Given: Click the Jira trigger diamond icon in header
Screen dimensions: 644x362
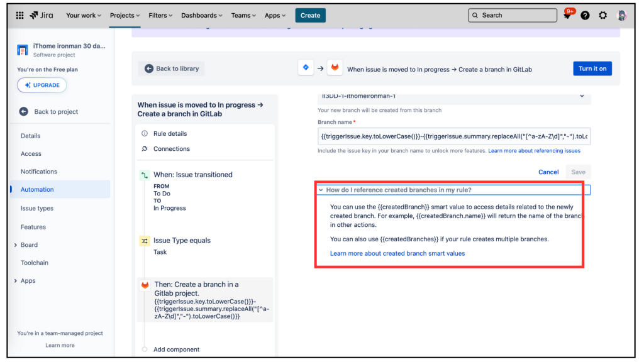Looking at the screenshot, I should 306,68.
